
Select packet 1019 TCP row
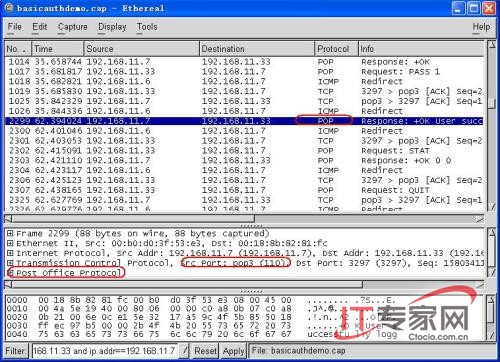244,91
